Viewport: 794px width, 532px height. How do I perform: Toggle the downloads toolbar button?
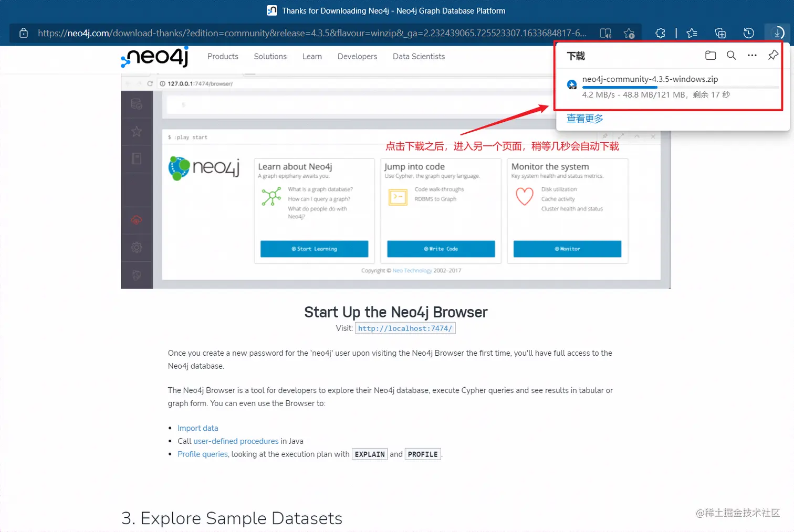tap(778, 33)
